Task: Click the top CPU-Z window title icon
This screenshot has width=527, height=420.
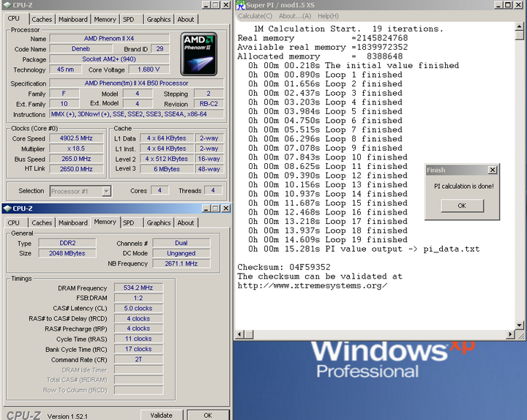Action: (x=7, y=5)
